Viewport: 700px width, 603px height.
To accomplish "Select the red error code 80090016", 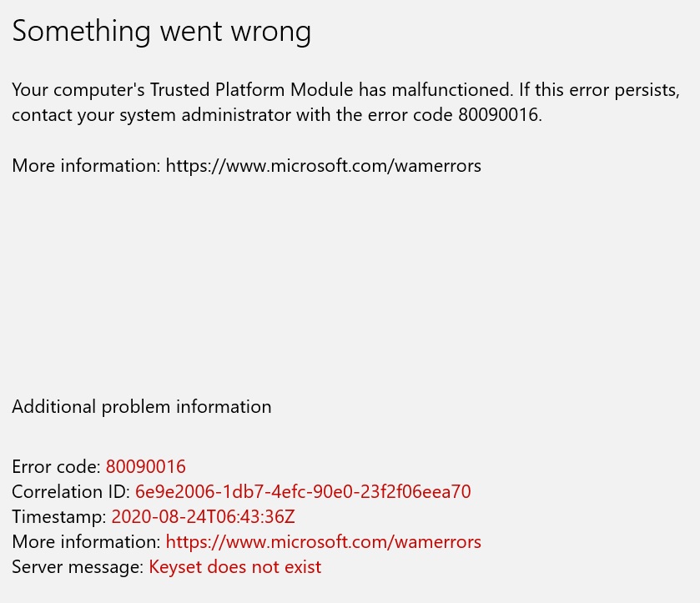I will [145, 467].
